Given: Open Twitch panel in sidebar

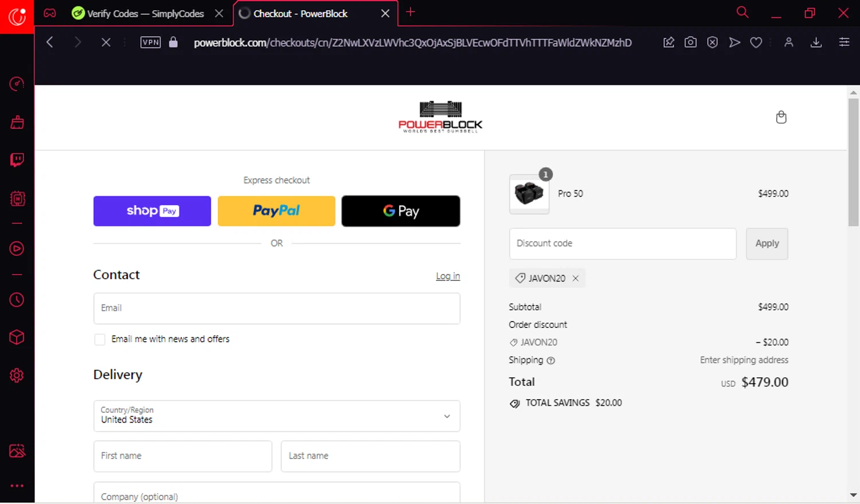Looking at the screenshot, I should tap(17, 160).
